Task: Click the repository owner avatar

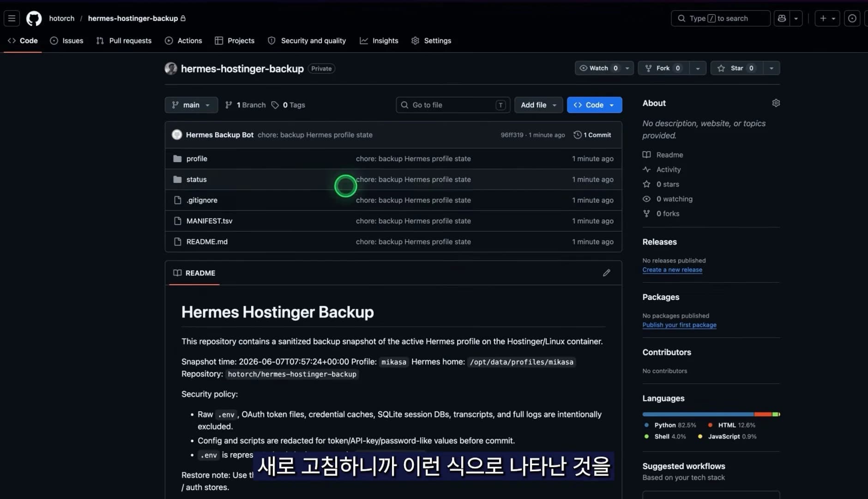Action: (x=171, y=68)
